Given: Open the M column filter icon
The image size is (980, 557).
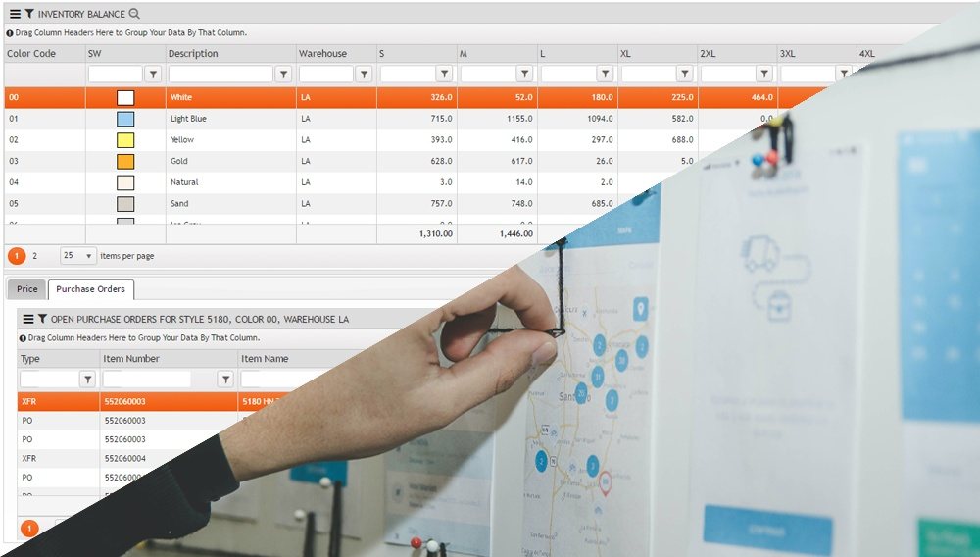Looking at the screenshot, I should pos(524,75).
